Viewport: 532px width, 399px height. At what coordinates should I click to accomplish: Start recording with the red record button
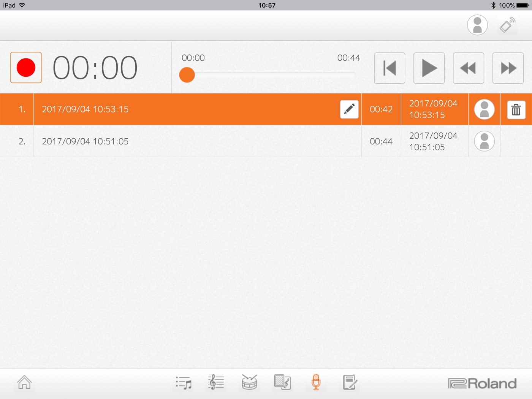pos(26,68)
